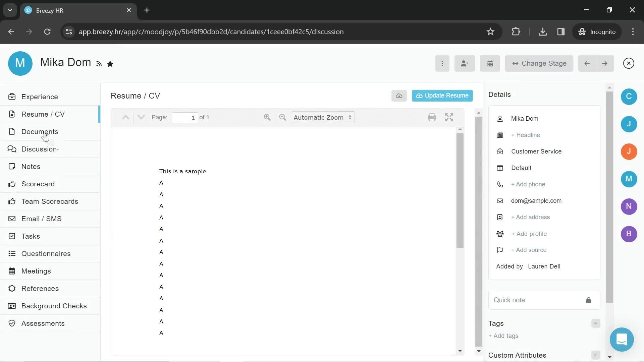Image resolution: width=644 pixels, height=362 pixels.
Task: Open the References section
Action: pyautogui.click(x=50, y=289)
